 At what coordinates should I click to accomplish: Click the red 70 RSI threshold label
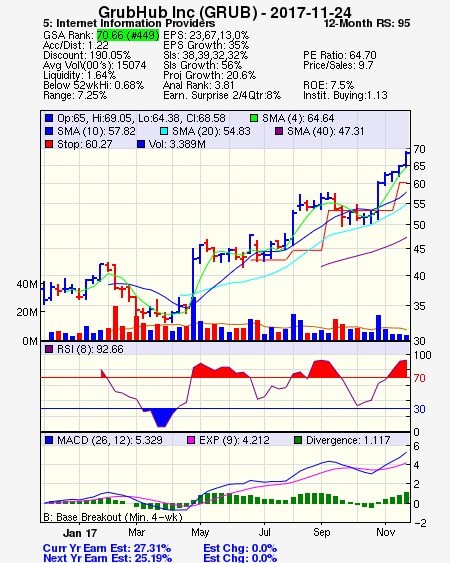(x=419, y=378)
